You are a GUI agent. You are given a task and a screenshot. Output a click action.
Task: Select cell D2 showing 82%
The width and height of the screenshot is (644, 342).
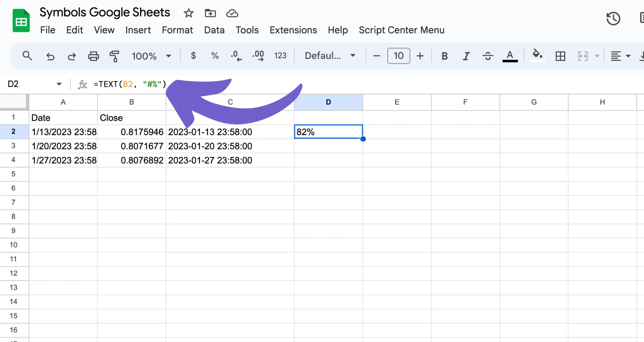(328, 132)
